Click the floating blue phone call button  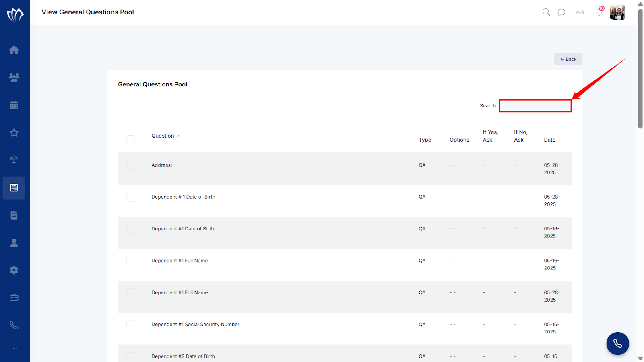(x=618, y=343)
